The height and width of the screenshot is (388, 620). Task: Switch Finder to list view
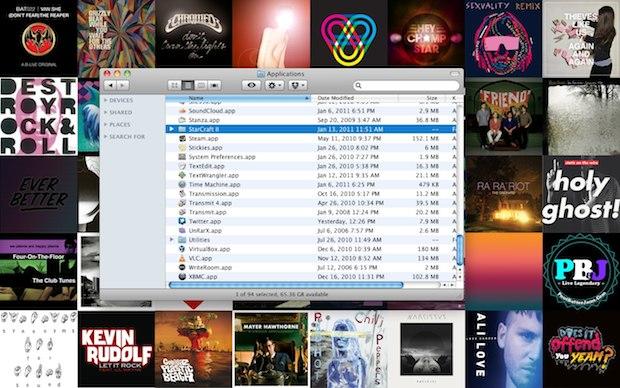(188, 85)
